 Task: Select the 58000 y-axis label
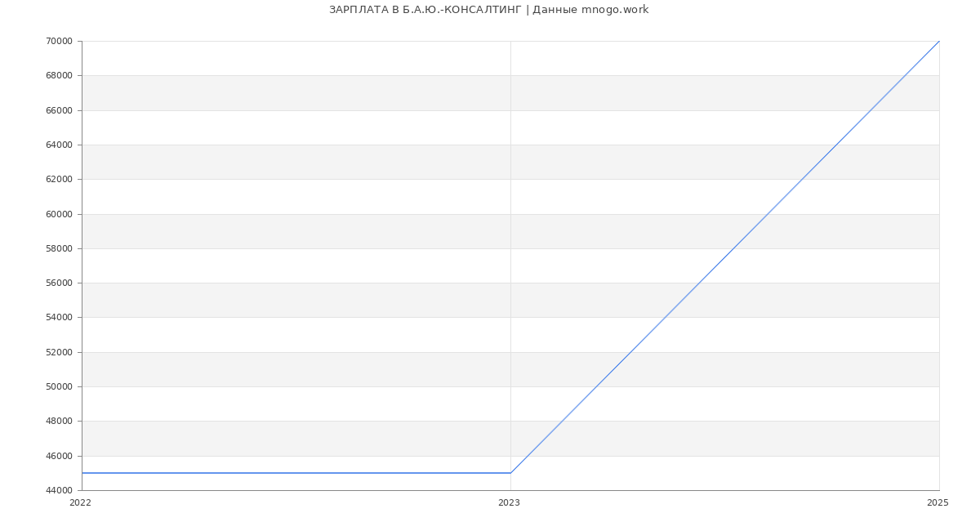point(59,248)
